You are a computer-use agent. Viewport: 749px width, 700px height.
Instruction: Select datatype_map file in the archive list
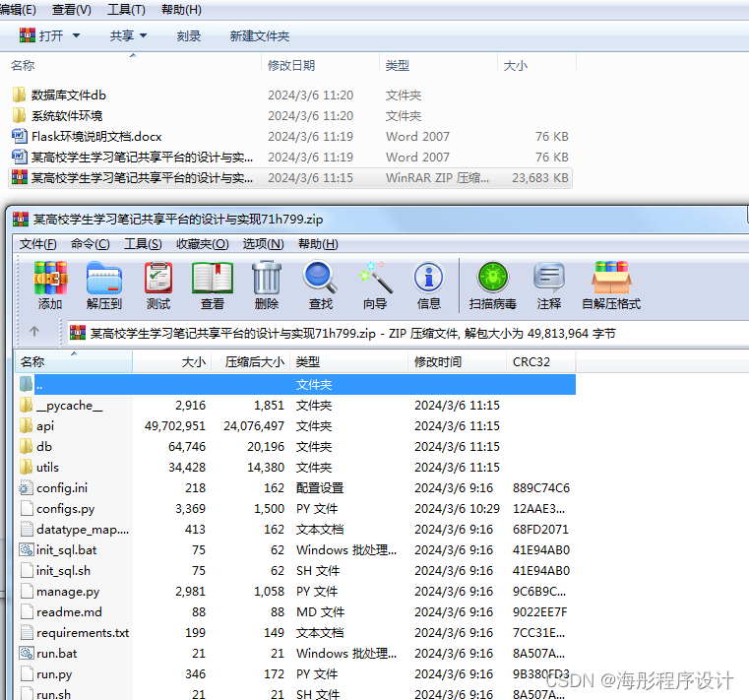pyautogui.click(x=295, y=530)
